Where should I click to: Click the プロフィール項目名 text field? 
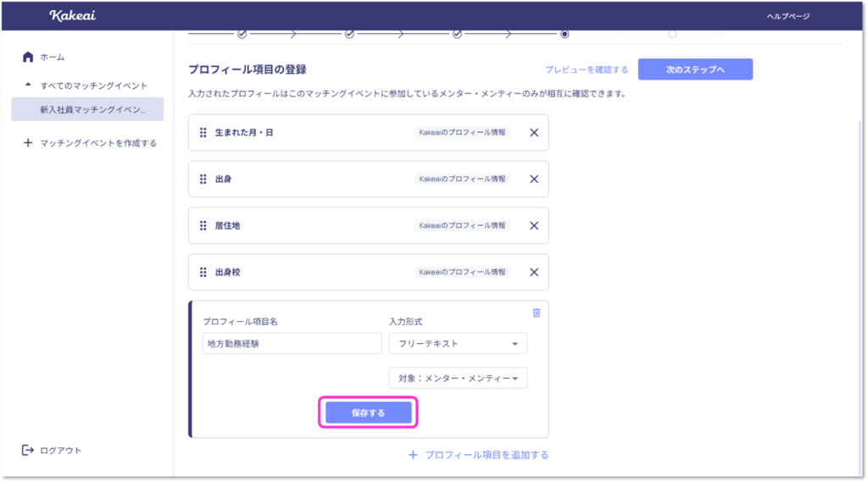coord(292,344)
